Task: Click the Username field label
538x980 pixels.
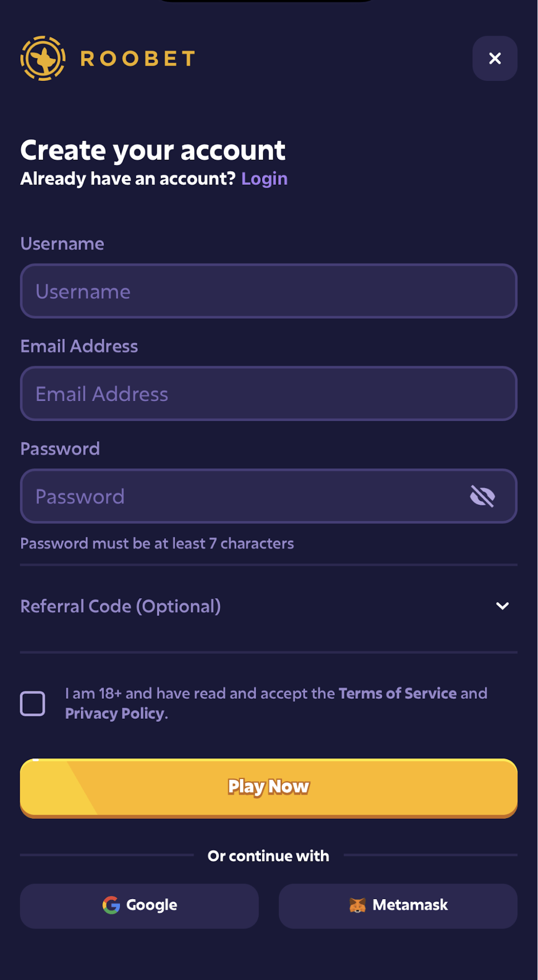Action: 62,244
